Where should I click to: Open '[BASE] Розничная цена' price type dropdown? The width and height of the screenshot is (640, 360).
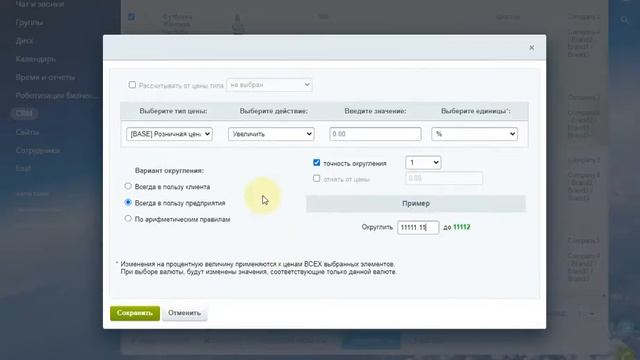click(169, 134)
